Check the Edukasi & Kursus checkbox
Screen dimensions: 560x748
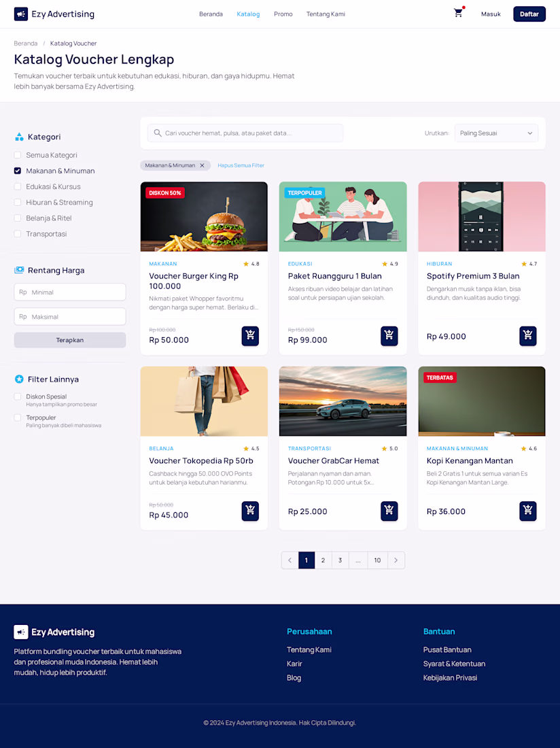18,186
